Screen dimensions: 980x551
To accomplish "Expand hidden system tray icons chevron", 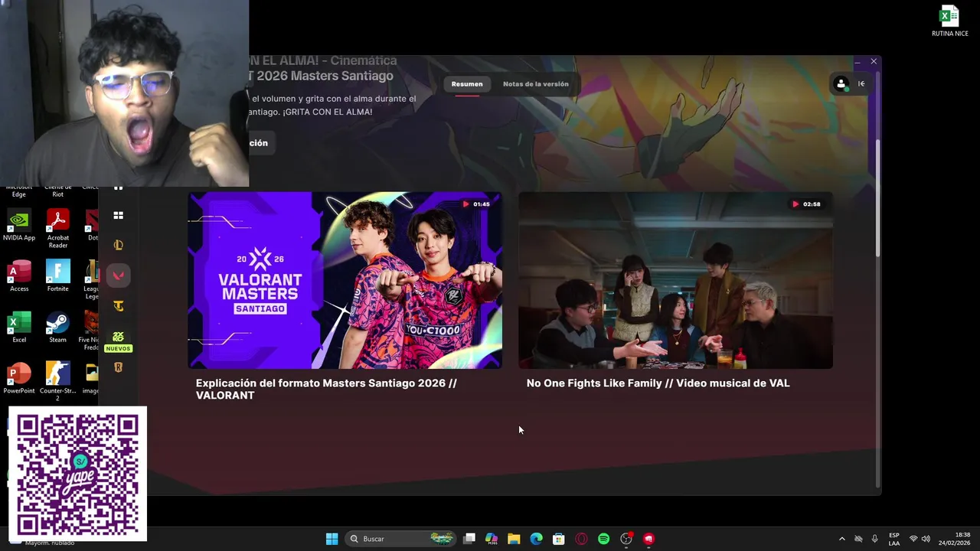I will click(842, 539).
